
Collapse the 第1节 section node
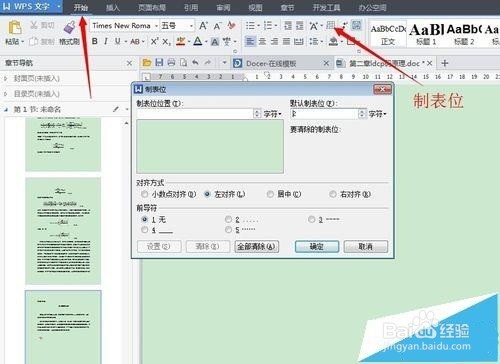pos(6,109)
